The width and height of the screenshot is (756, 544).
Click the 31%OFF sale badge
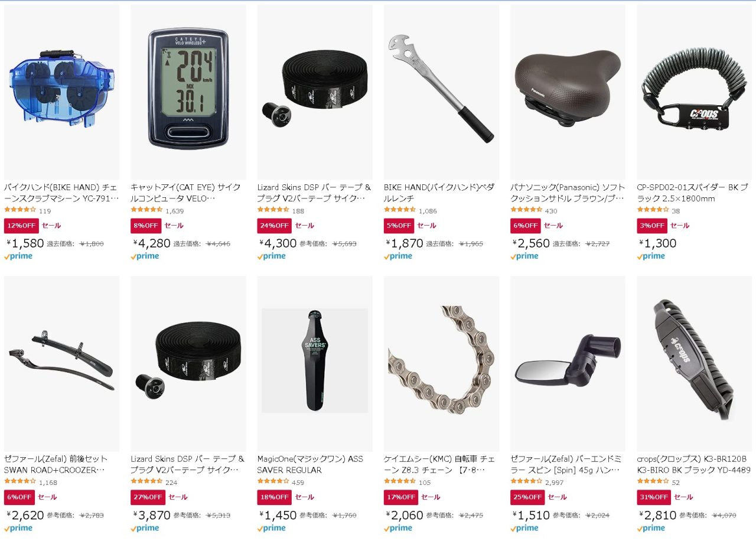652,497
